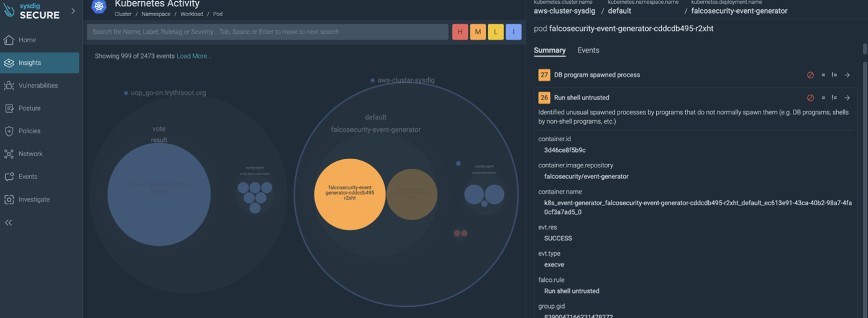Click equals filter for DB program spawned process
Viewport: 868px width, 318px height.
point(823,75)
